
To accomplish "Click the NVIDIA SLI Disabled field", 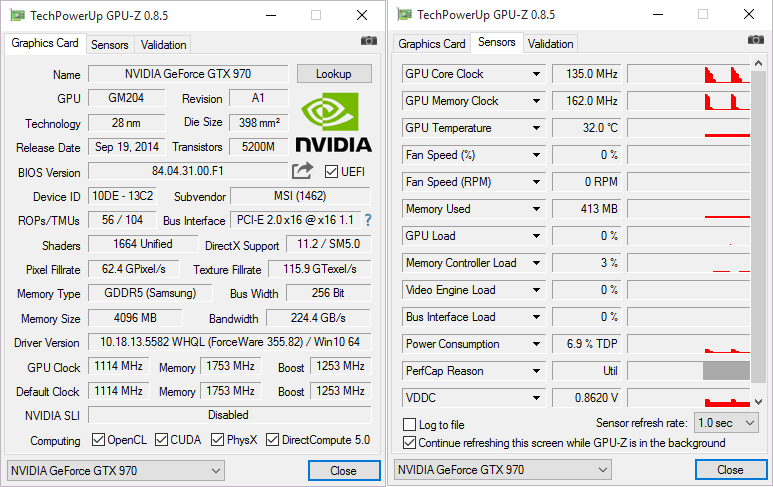I will coord(230,415).
